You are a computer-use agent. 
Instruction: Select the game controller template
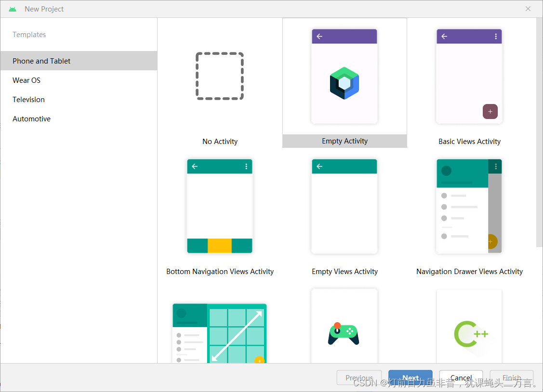(344, 326)
